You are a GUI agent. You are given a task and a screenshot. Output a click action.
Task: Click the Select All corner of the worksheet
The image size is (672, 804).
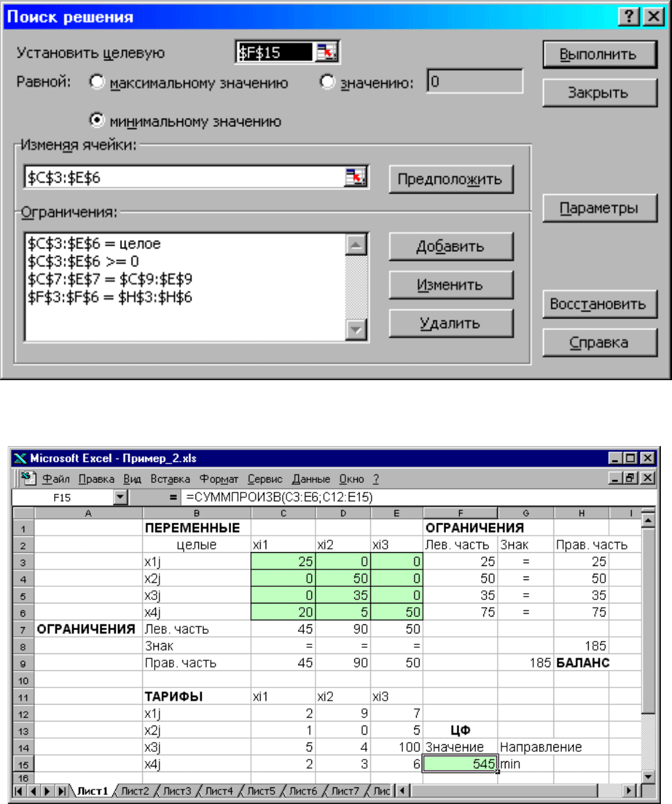coord(23,513)
